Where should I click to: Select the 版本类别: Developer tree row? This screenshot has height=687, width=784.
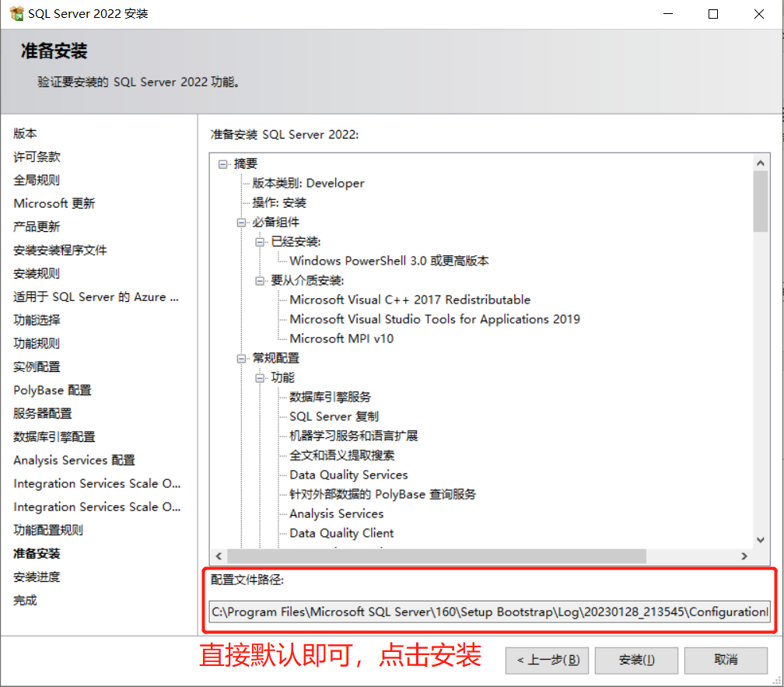(308, 184)
